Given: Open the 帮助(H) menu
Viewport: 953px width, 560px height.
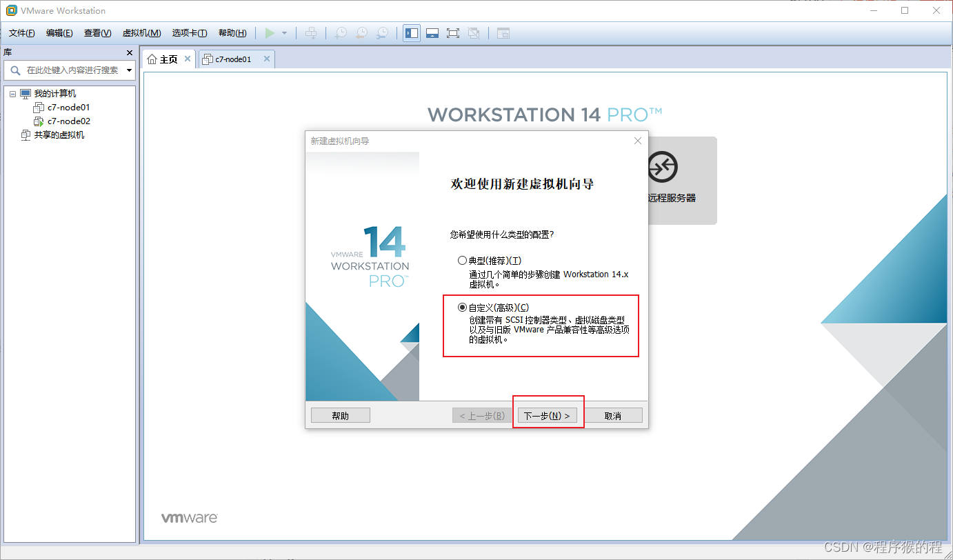Looking at the screenshot, I should click(232, 33).
